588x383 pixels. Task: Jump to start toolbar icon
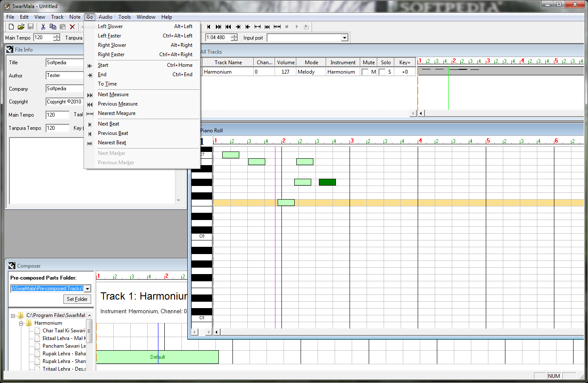pos(248,27)
